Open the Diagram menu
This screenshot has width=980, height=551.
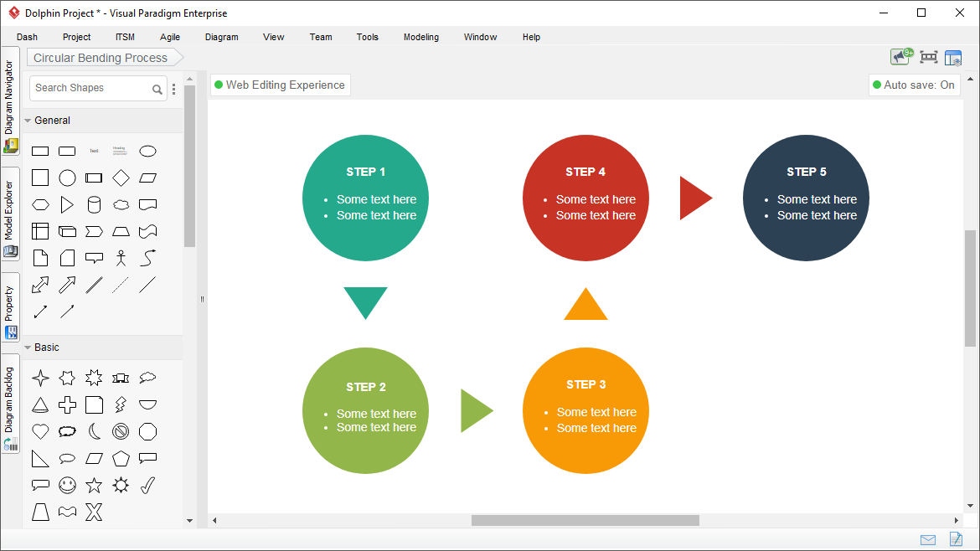(221, 37)
